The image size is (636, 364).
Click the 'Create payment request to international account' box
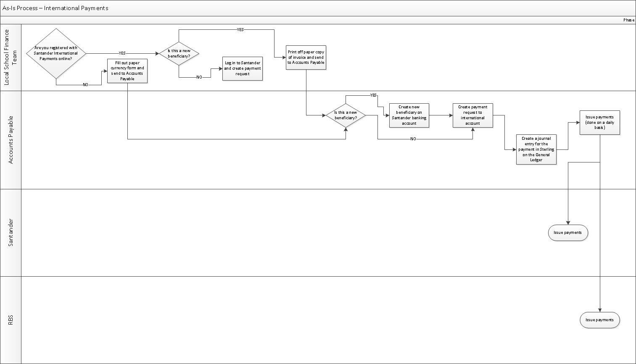(x=472, y=115)
